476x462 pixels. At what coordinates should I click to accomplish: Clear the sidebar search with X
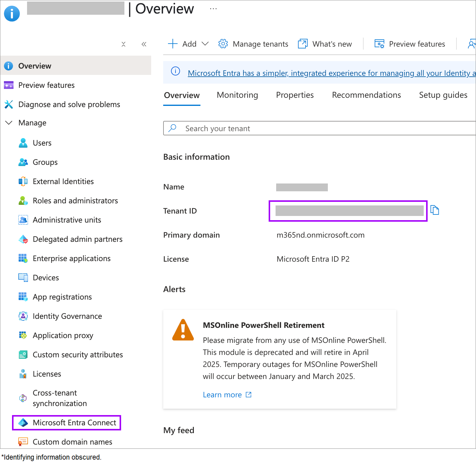[x=124, y=44]
